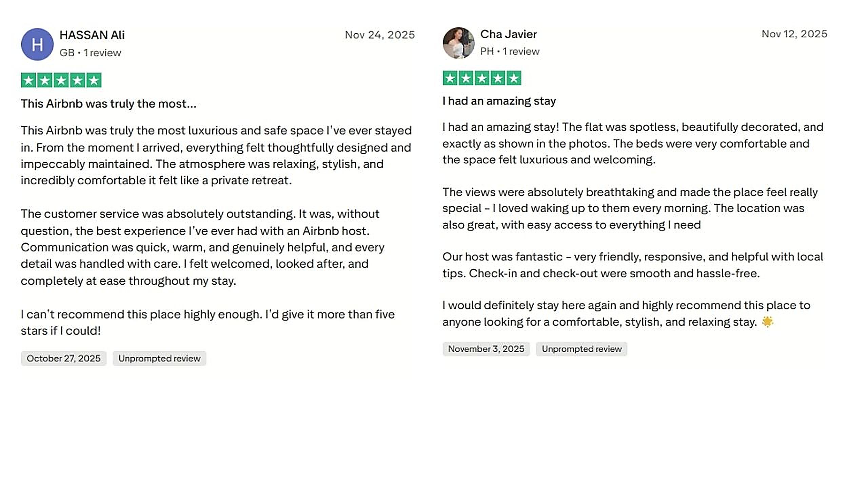Click the last star of Cha's rating
Image resolution: width=868 pixels, height=488 pixels.
[514, 78]
